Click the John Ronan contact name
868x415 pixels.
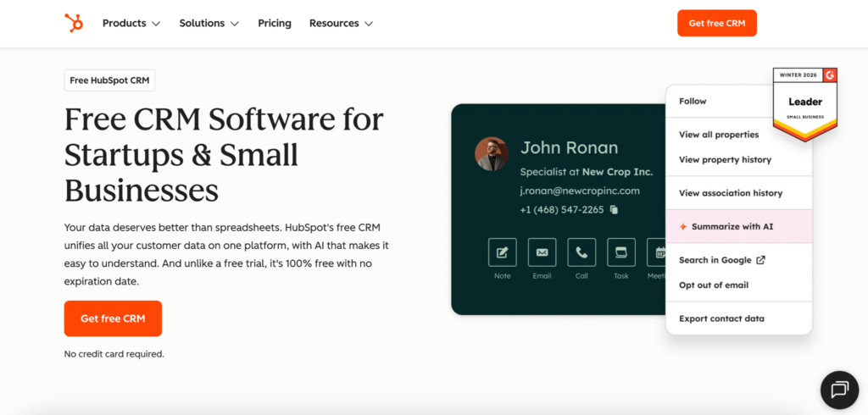pos(569,147)
